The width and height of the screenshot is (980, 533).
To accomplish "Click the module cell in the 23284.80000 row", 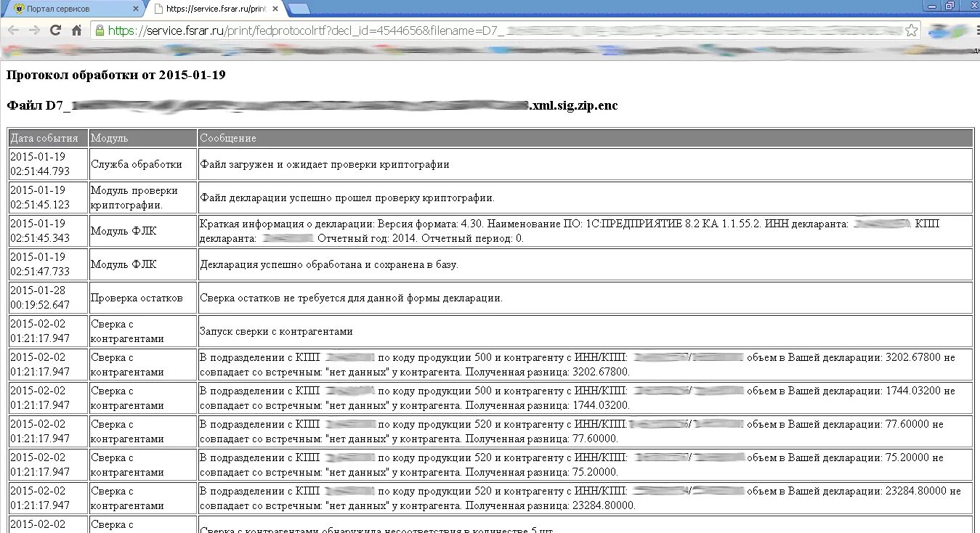I will tap(143, 498).
